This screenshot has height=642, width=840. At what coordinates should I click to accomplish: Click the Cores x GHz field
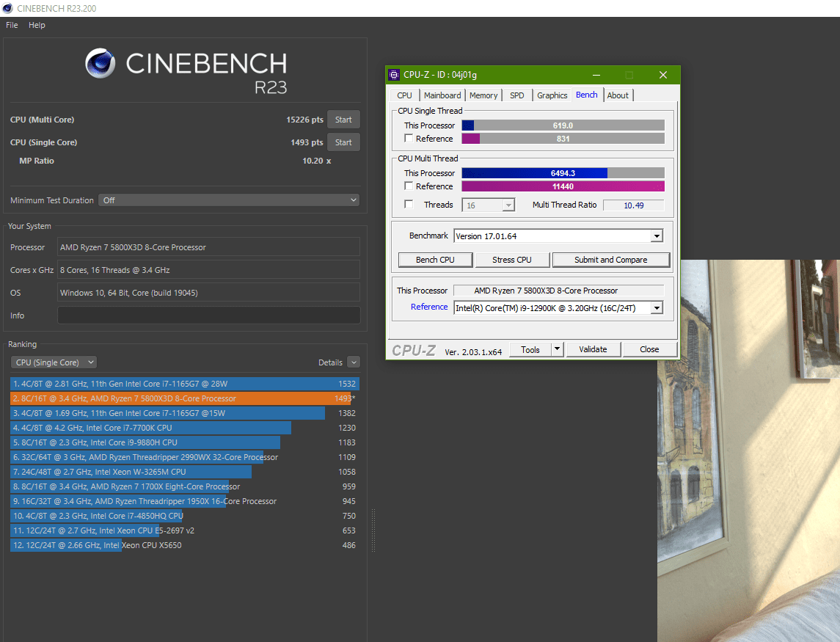[209, 269]
